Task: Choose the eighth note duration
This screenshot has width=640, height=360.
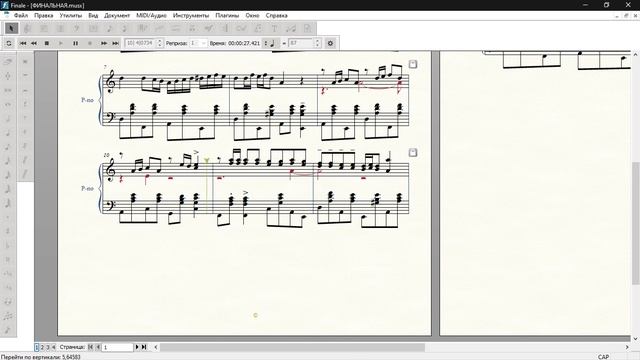Action: coord(8,147)
